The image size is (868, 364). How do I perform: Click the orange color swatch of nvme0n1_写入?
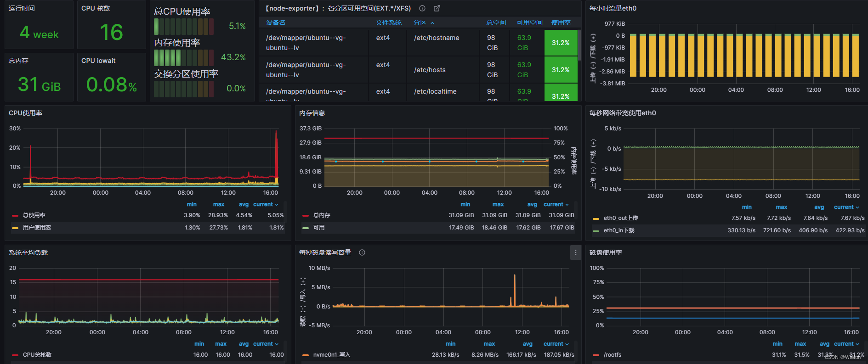tap(306, 355)
